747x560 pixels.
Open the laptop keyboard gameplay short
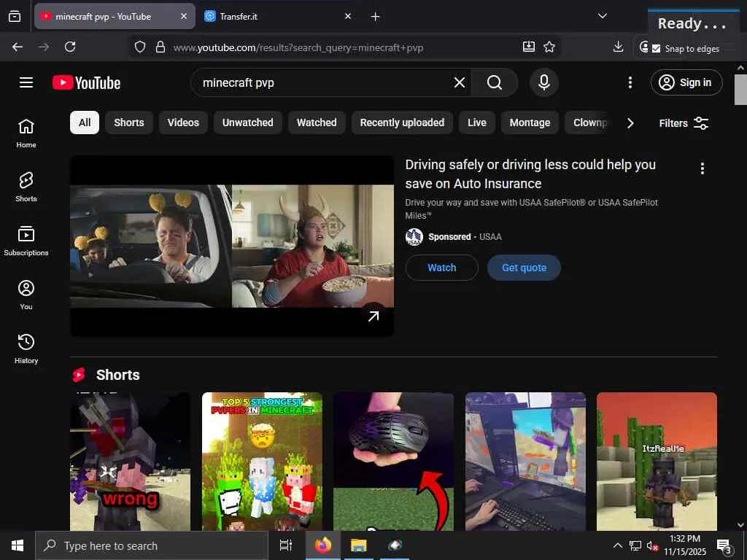(525, 461)
